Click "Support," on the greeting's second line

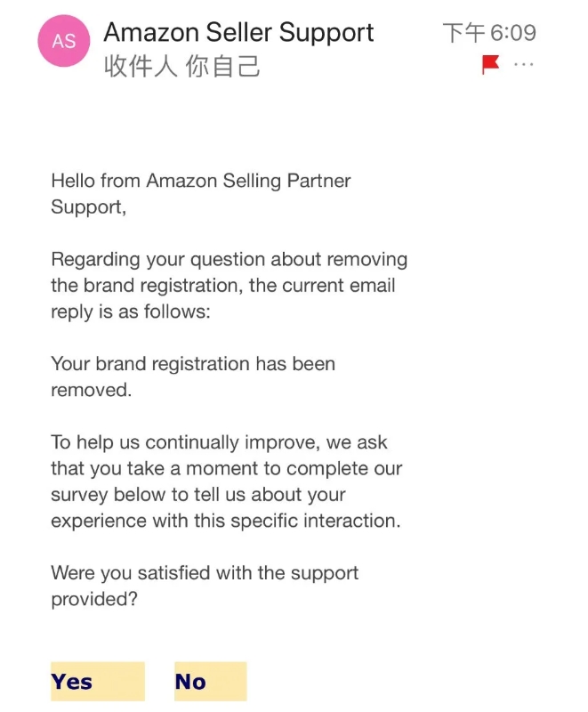[88, 207]
